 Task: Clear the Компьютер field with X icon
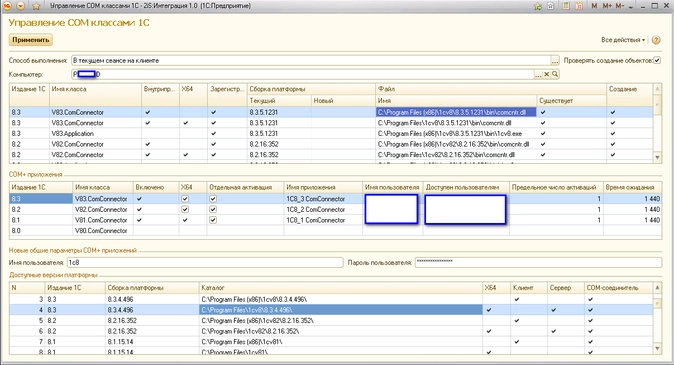pos(547,74)
